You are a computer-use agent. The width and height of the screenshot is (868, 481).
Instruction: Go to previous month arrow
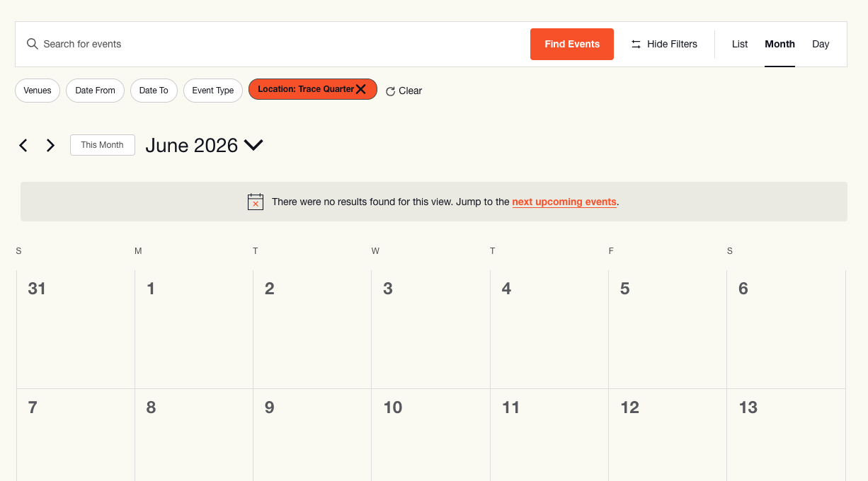(23, 145)
